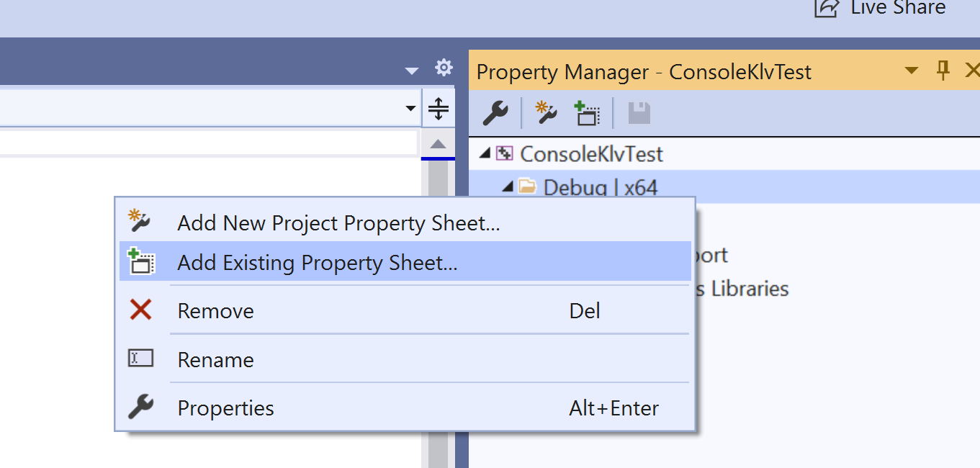This screenshot has width=980, height=468.
Task: Click Remove in the context menu
Action: pos(215,310)
